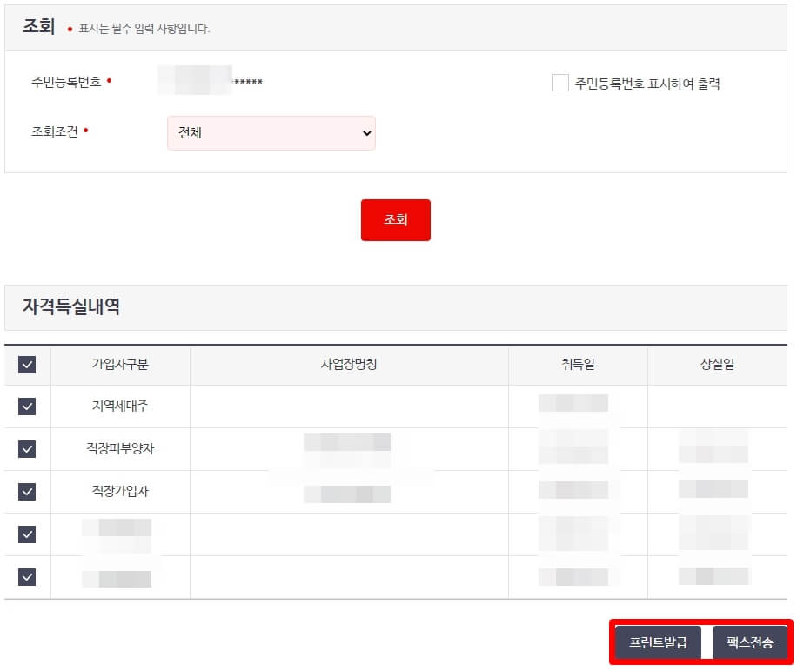Click the 팩스전송 fax send button
Viewport: 797px width, 672px height.
coord(749,642)
